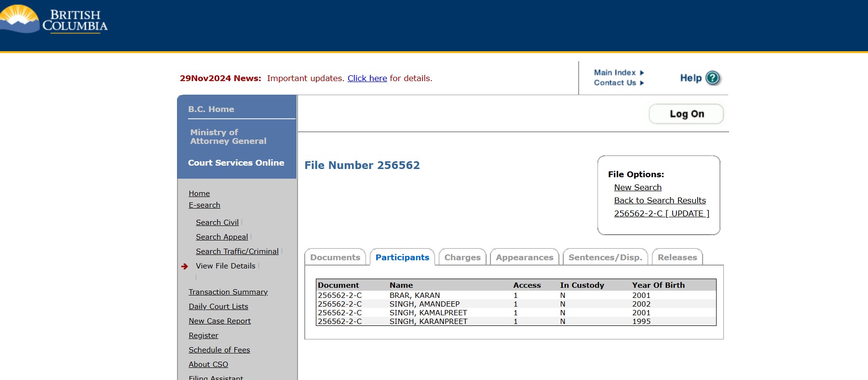Open the Charges tab
Image resolution: width=868 pixels, height=380 pixels.
pos(462,257)
